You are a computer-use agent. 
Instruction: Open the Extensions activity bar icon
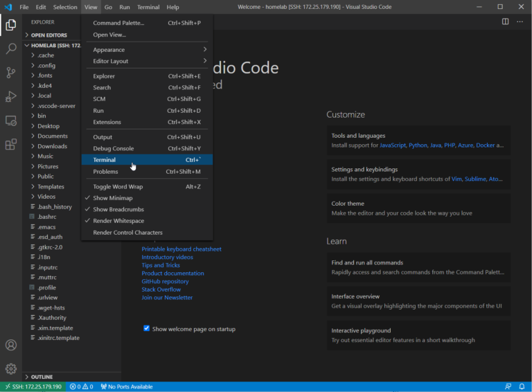point(11,145)
